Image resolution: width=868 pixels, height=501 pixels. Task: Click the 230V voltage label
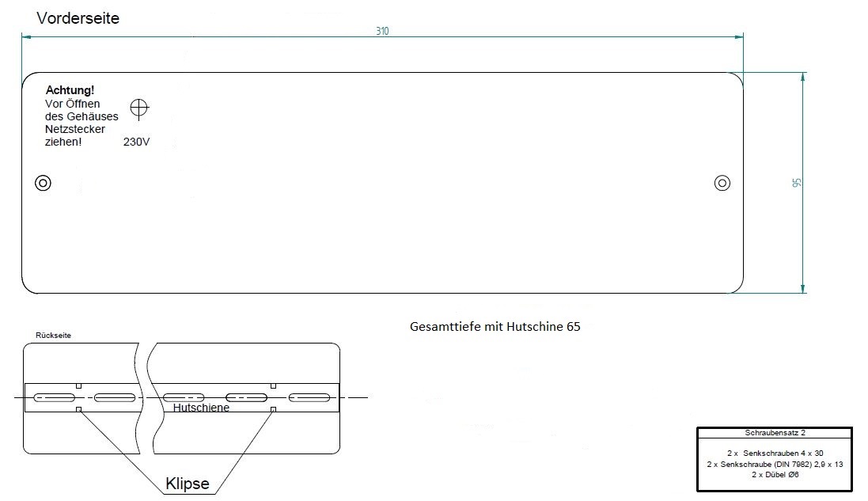pos(137,142)
